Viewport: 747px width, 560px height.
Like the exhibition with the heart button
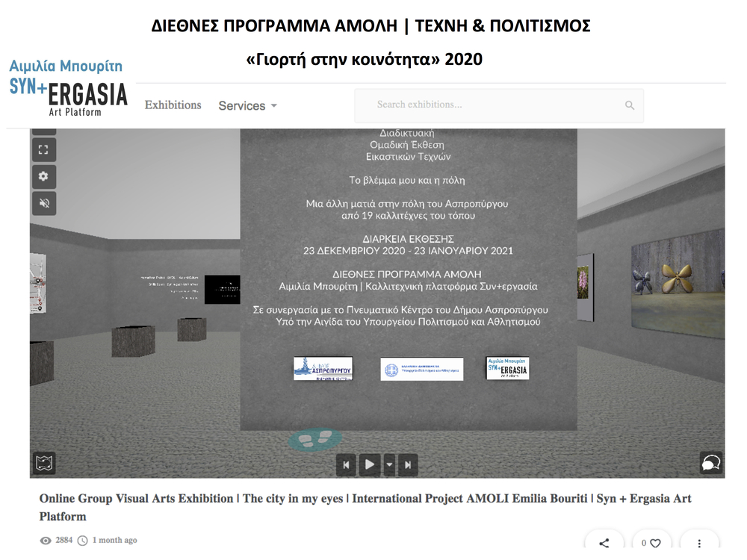(x=651, y=544)
